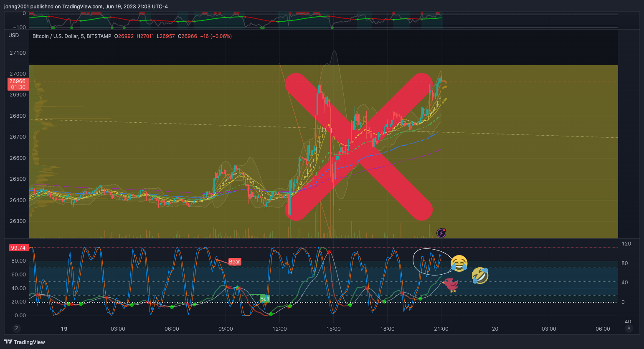Click the Bitcoin / U.S. Dollar symbol title
The width and height of the screenshot is (644, 349).
point(72,36)
